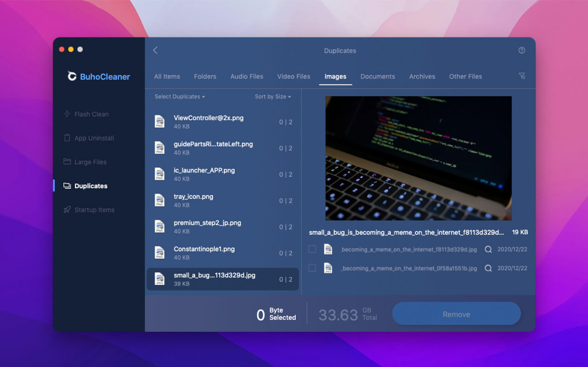This screenshot has width=588, height=367.
Task: Click the 40 KB size under premium_step2_jp.png
Action: pos(182,231)
